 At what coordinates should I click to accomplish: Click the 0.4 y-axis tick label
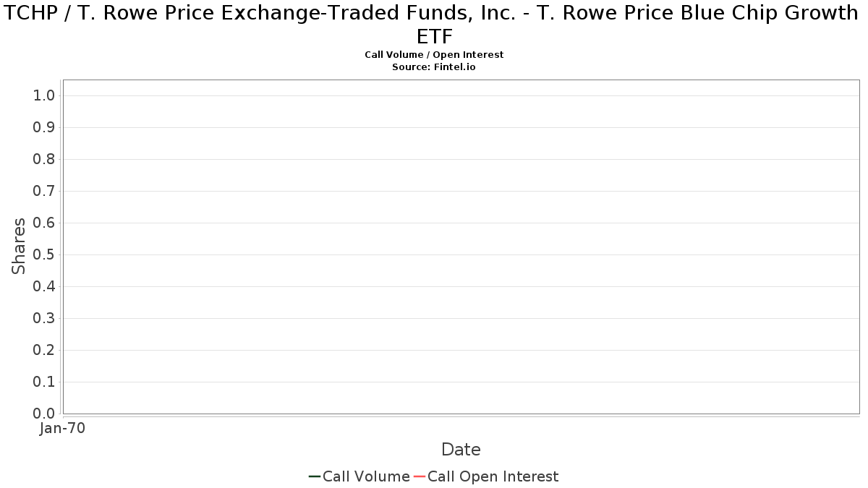pyautogui.click(x=44, y=286)
